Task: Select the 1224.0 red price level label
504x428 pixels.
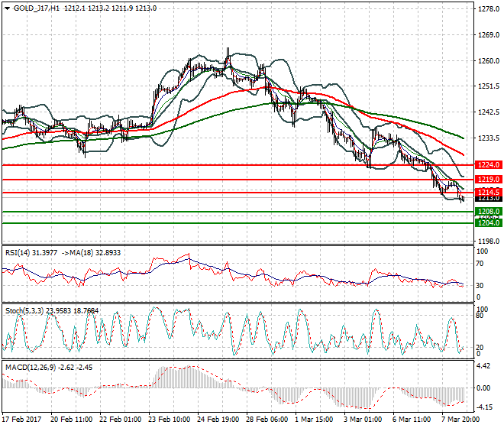Action: [x=489, y=165]
